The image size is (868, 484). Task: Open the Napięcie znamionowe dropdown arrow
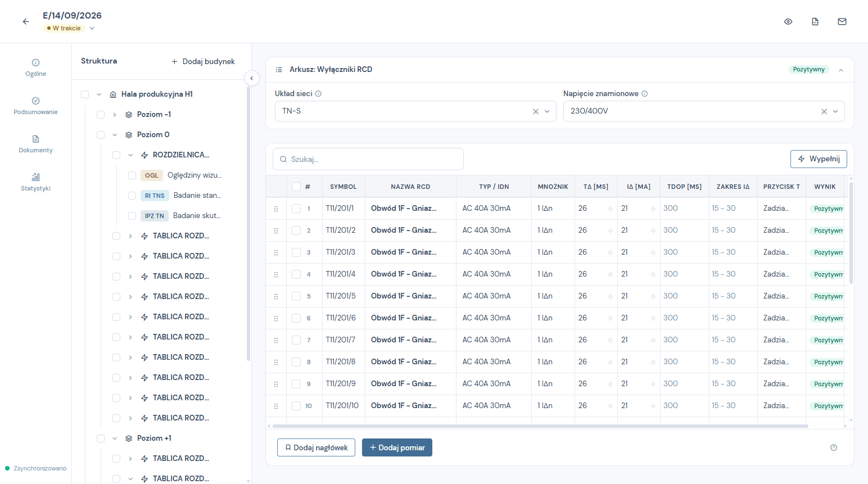coord(835,111)
